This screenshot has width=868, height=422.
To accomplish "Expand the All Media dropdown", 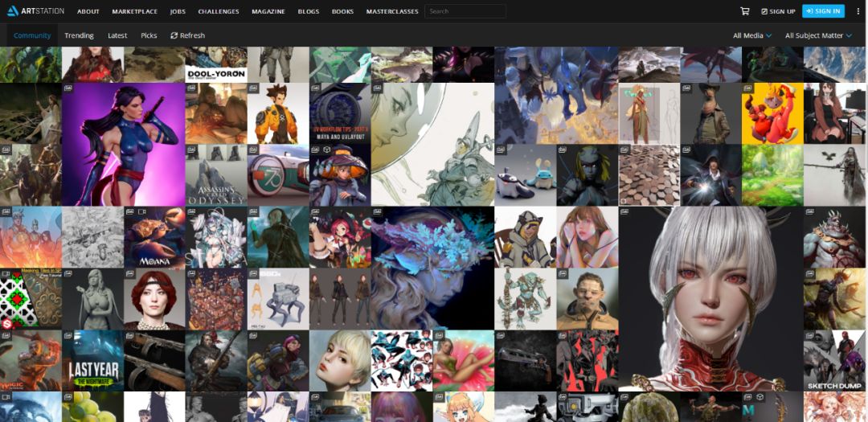I will [751, 35].
